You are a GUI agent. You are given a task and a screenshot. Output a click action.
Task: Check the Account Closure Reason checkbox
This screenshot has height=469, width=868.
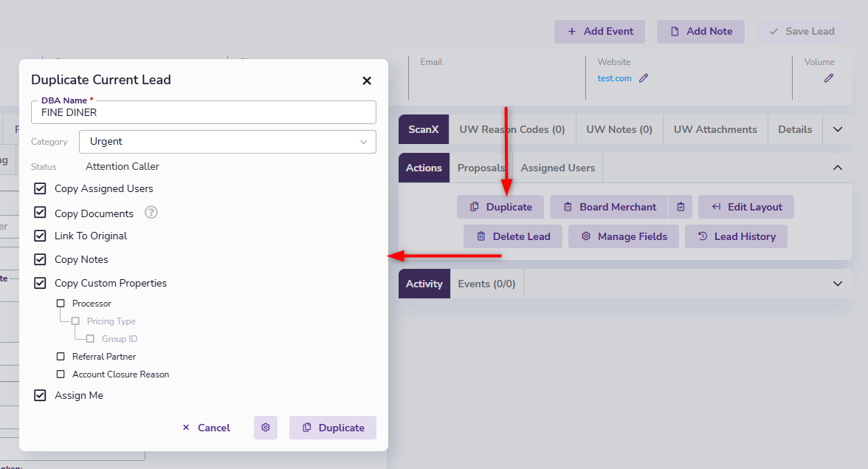[x=61, y=374]
